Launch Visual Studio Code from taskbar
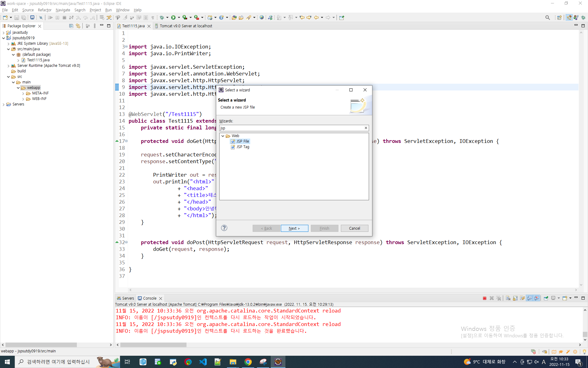The height and width of the screenshot is (368, 588). click(x=203, y=362)
